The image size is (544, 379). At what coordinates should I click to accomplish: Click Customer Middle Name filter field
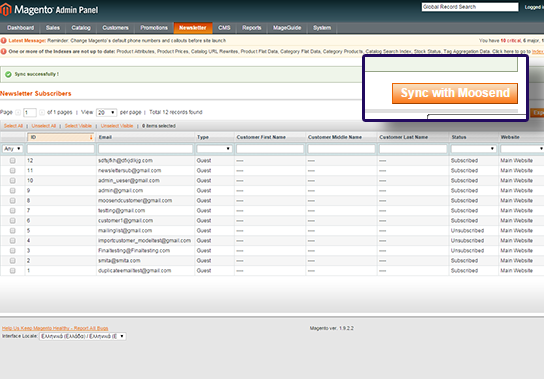(x=341, y=149)
